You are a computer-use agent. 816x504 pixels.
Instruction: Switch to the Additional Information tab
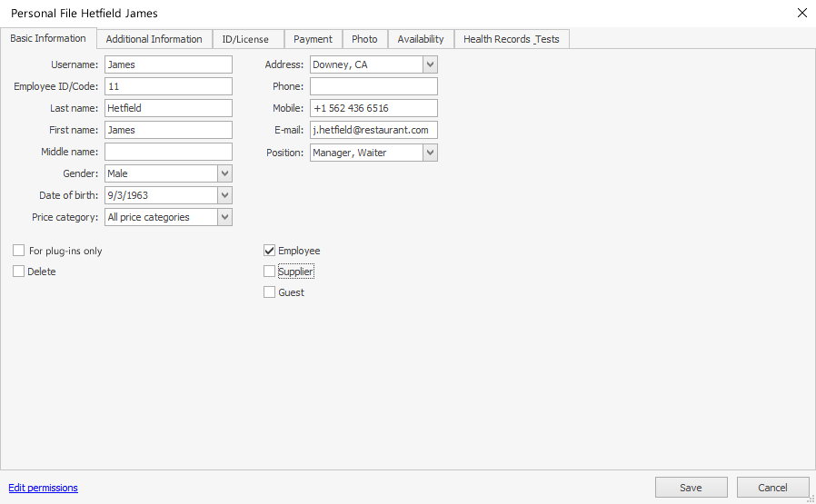pyautogui.click(x=154, y=39)
